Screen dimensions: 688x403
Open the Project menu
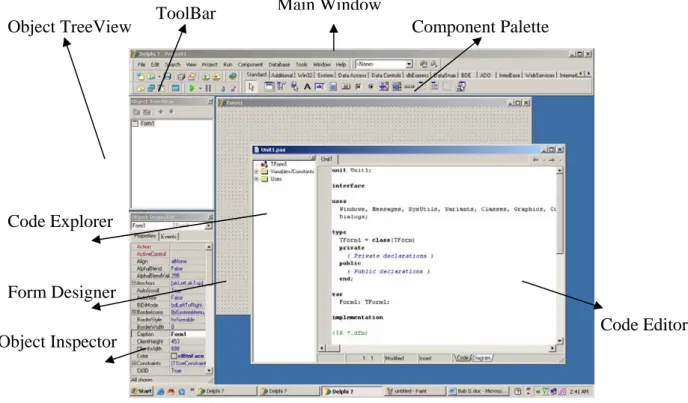pyautogui.click(x=209, y=65)
